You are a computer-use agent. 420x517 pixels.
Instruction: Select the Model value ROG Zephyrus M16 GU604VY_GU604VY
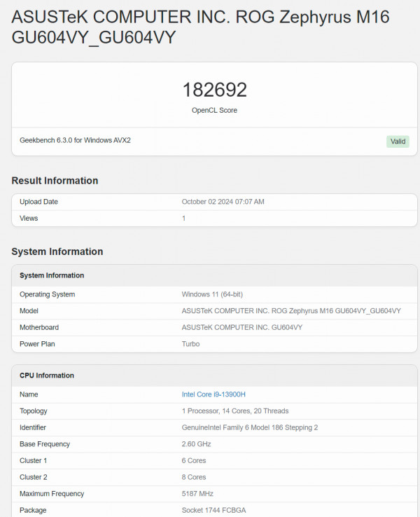[x=291, y=311]
